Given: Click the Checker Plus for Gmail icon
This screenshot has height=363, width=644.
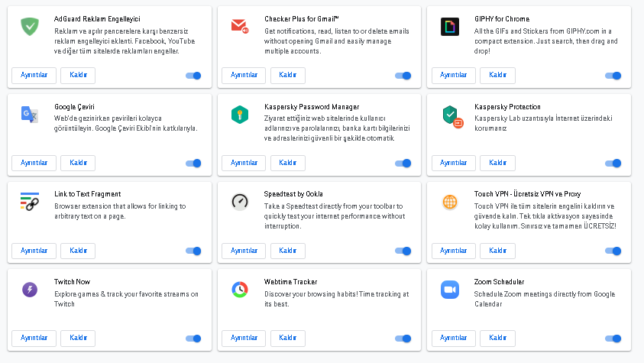Looking at the screenshot, I should pos(240,27).
